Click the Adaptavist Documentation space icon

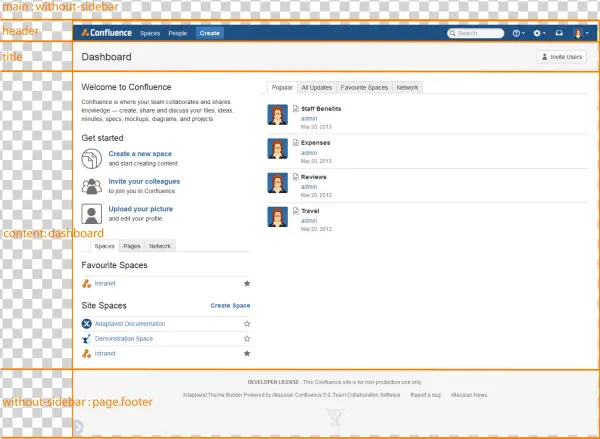pos(86,324)
